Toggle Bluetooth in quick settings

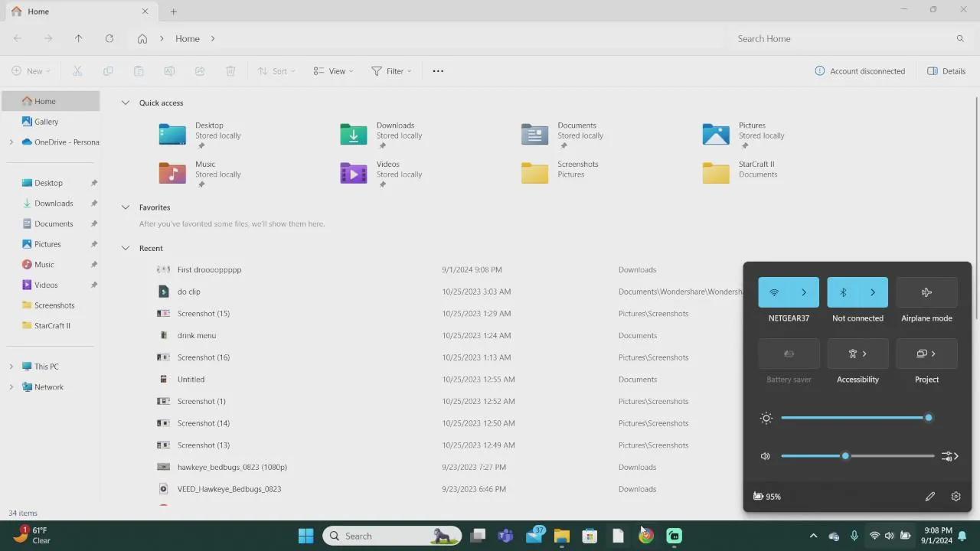(x=842, y=292)
